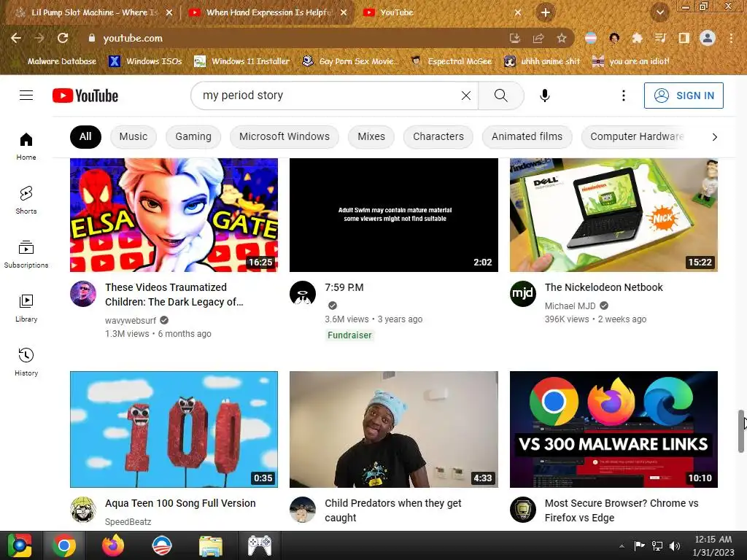Viewport: 747px width, 560px height.
Task: Click the Chrome profile avatar icon
Action: point(708,38)
